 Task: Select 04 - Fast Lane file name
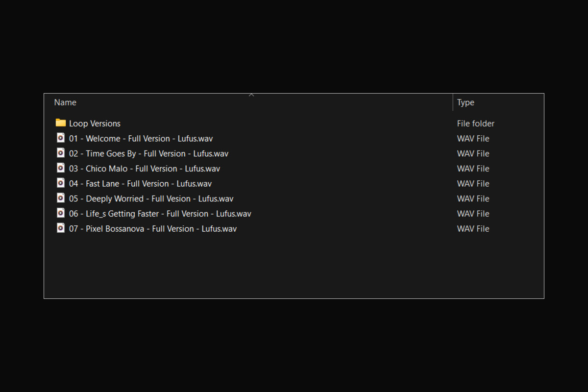[x=140, y=184]
